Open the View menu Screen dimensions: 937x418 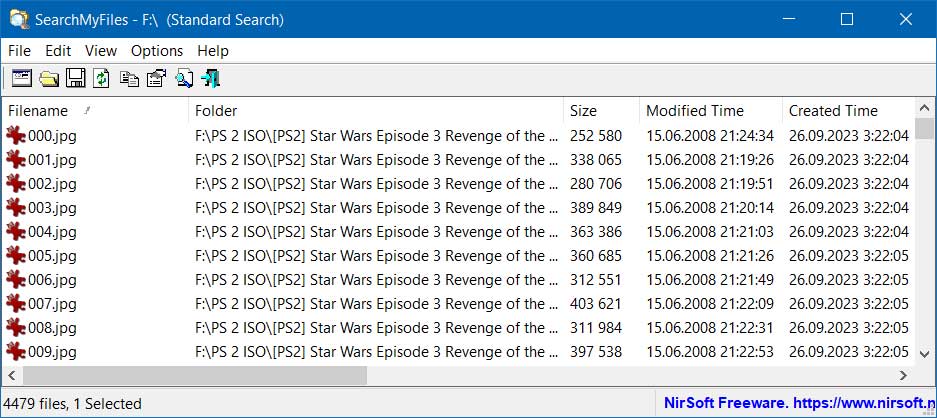click(101, 51)
